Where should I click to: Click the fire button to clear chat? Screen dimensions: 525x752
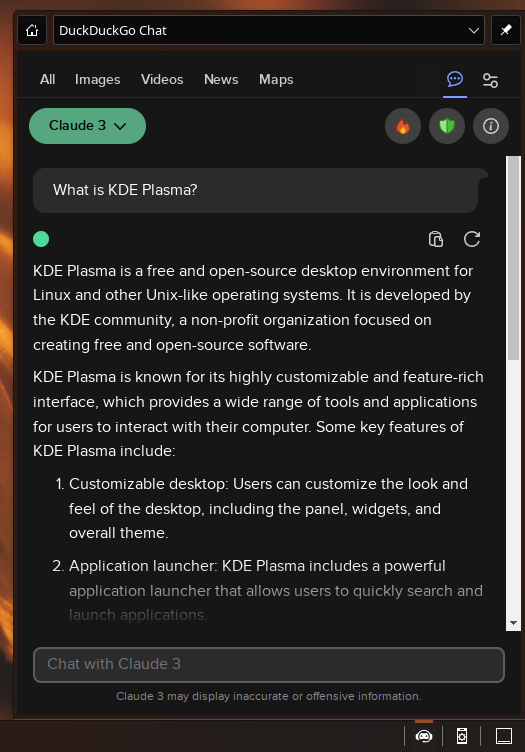[x=403, y=126]
